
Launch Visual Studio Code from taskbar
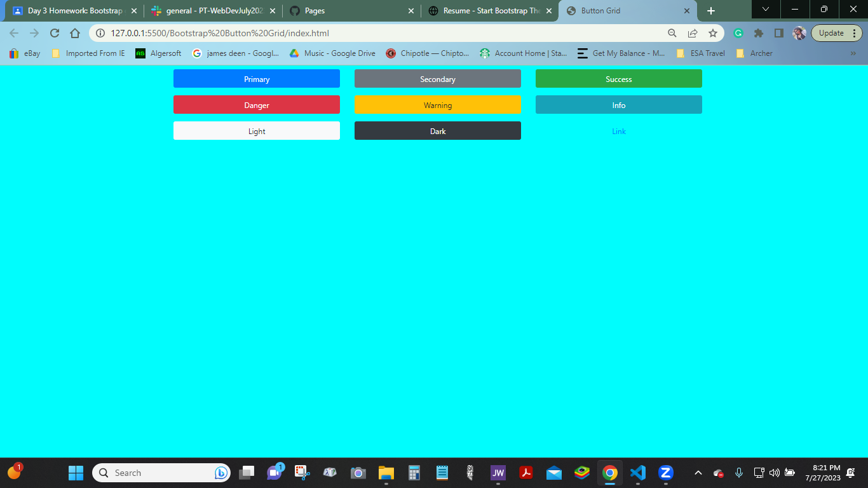pos(637,473)
